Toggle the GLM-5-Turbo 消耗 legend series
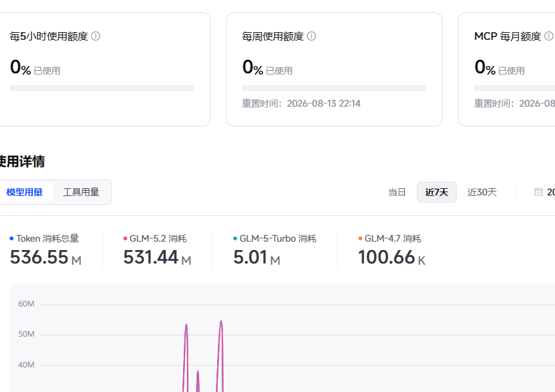 [275, 238]
